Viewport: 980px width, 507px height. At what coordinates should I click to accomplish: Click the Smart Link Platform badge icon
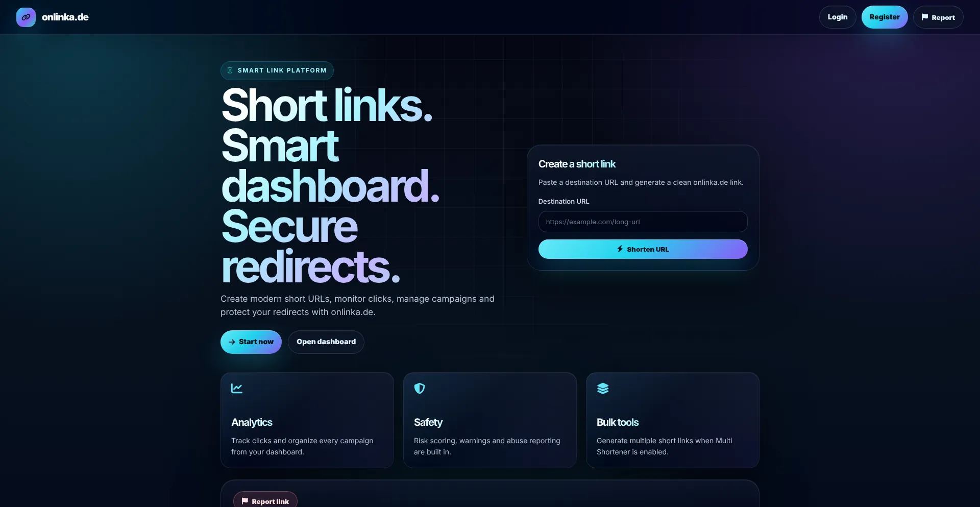tap(230, 70)
